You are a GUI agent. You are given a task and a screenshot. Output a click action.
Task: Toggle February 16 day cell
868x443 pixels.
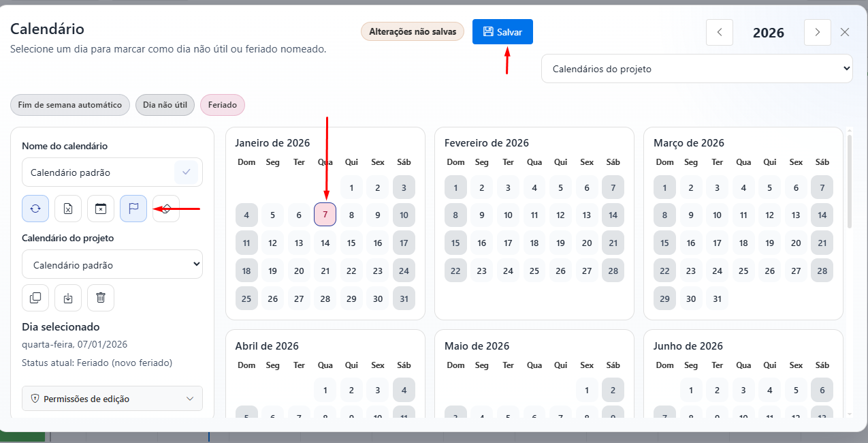pyautogui.click(x=481, y=243)
